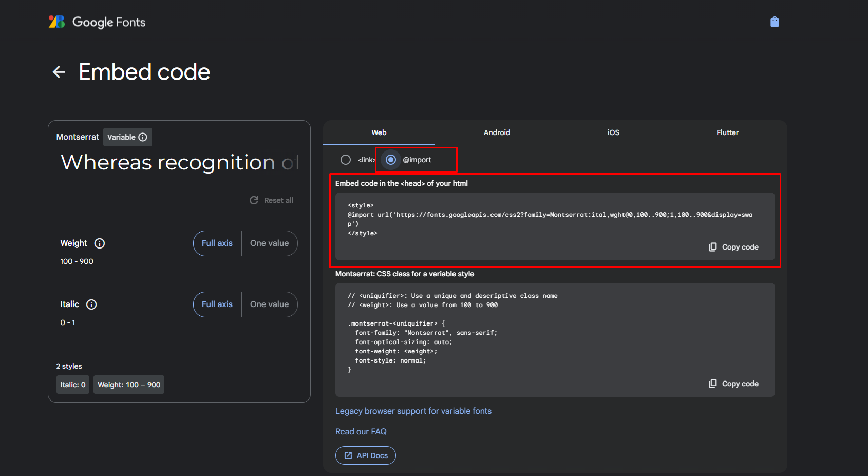
Task: Click the Whereas recognition preview text
Action: tap(179, 162)
